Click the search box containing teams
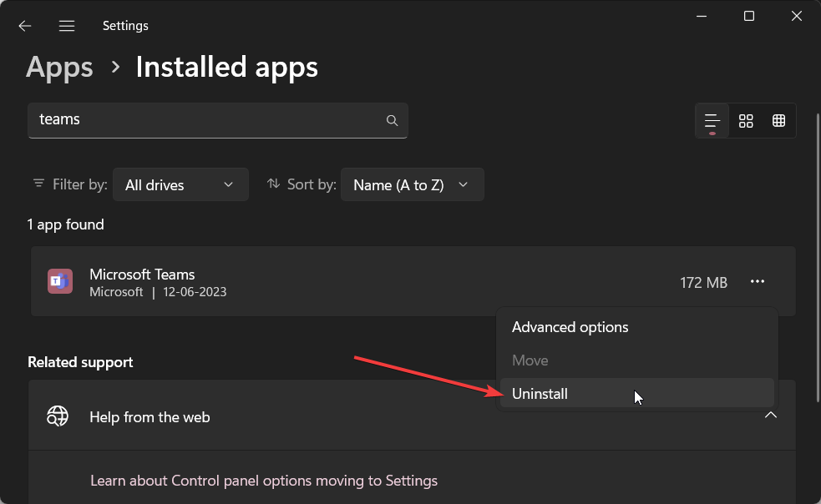The image size is (821, 504). [218, 120]
